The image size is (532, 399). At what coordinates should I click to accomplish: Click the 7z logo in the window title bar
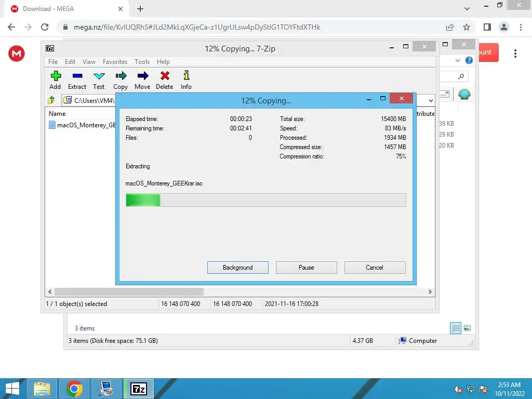tap(50, 48)
